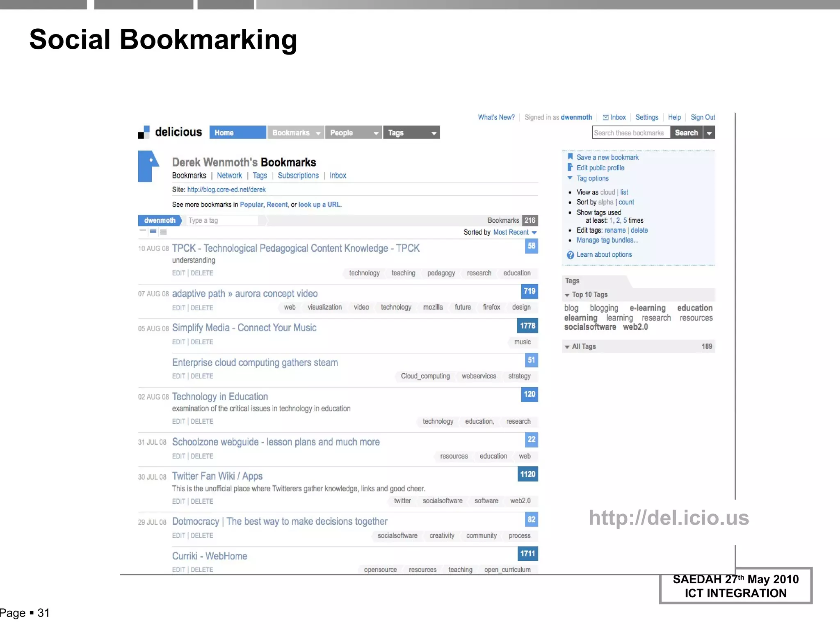Select the open_curriculum tag

[x=507, y=570]
